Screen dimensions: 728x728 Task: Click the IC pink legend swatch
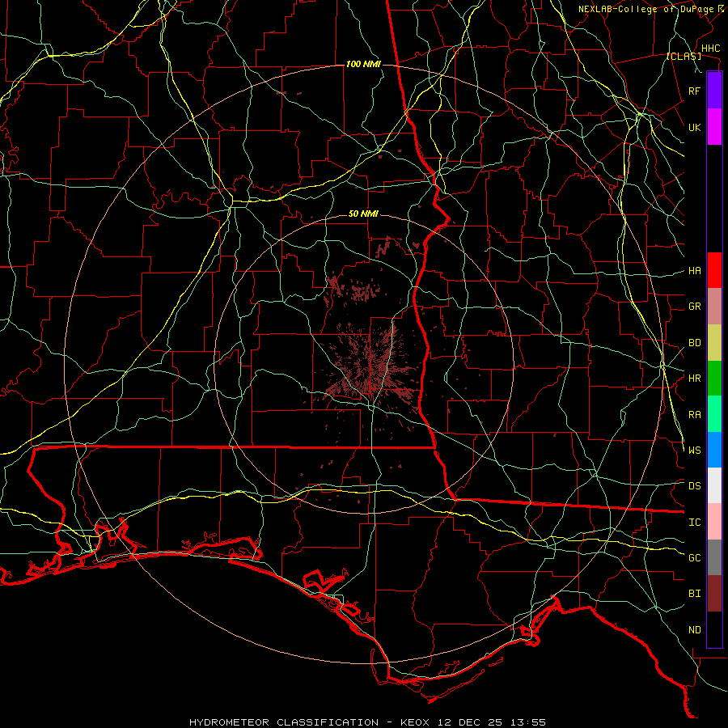coord(714,522)
